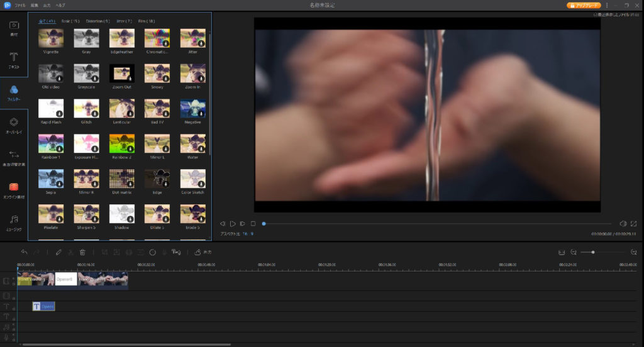The height and width of the screenshot is (347, 644).
Task: Stop preview playback
Action: [x=253, y=224]
